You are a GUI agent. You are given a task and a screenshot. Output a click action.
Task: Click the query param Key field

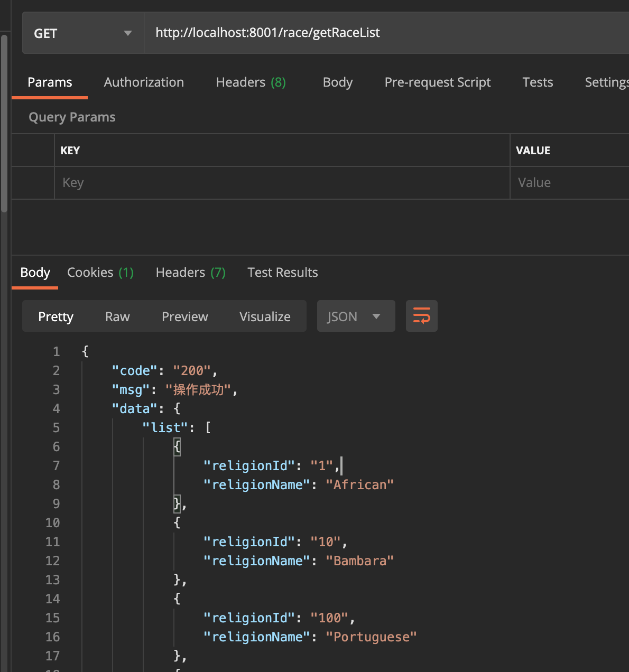coord(282,183)
